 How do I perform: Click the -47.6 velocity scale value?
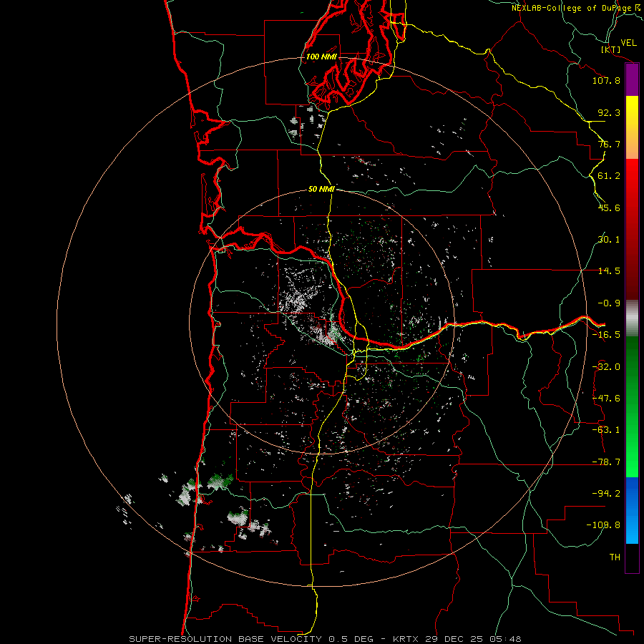[606, 399]
